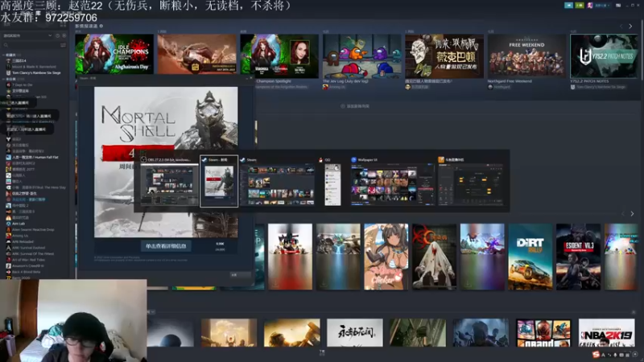Open the Northgard Free Weekend news card

pyautogui.click(x=527, y=56)
